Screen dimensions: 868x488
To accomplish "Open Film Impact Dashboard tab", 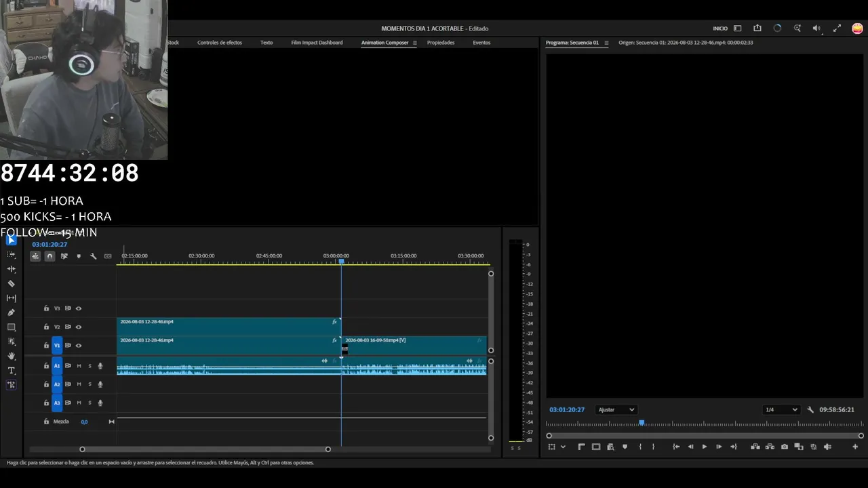I will click(317, 43).
